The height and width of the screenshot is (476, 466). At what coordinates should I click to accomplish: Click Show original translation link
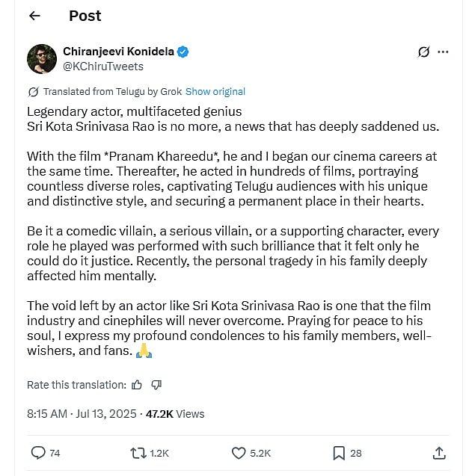[215, 92]
